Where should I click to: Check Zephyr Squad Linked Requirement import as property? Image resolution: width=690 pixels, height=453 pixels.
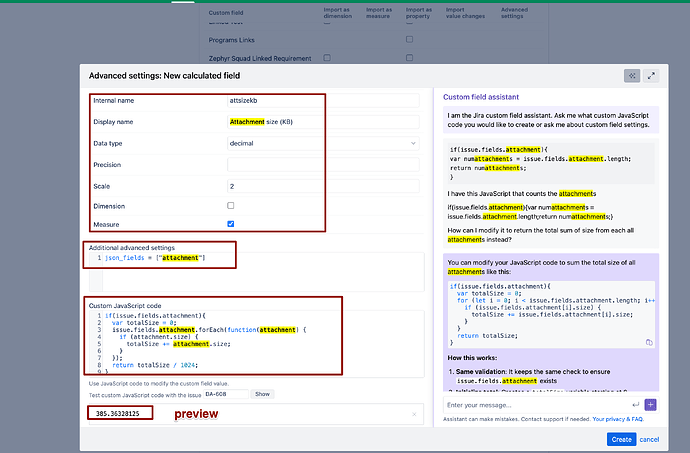click(x=409, y=58)
